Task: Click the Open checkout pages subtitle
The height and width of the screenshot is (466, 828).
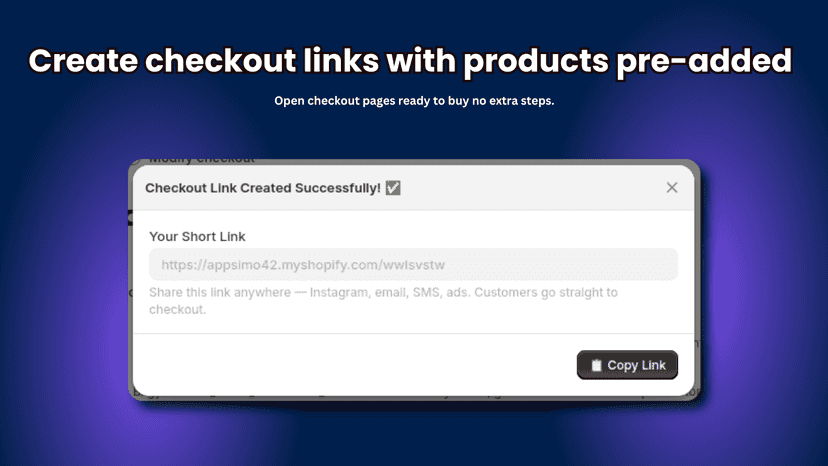Action: (x=414, y=101)
